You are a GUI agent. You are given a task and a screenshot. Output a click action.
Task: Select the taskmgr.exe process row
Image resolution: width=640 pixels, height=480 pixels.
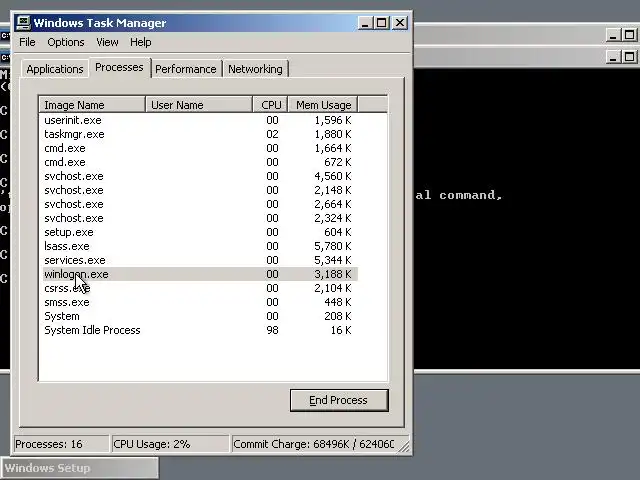point(199,134)
